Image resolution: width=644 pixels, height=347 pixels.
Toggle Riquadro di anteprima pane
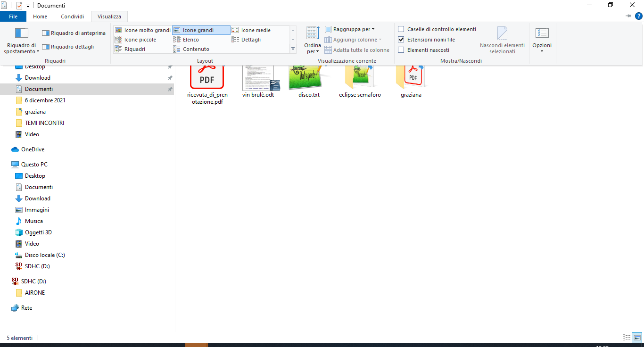tap(74, 33)
